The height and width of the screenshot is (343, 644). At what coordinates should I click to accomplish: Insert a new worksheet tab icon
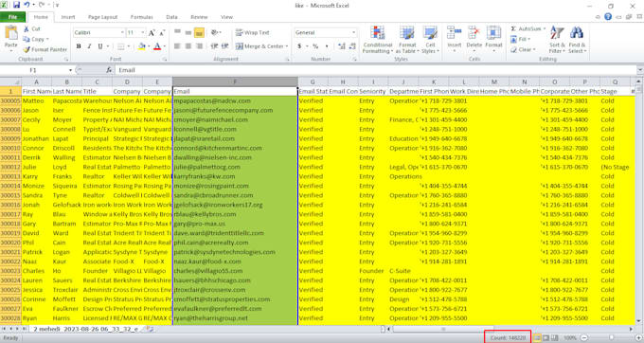pos(151,329)
